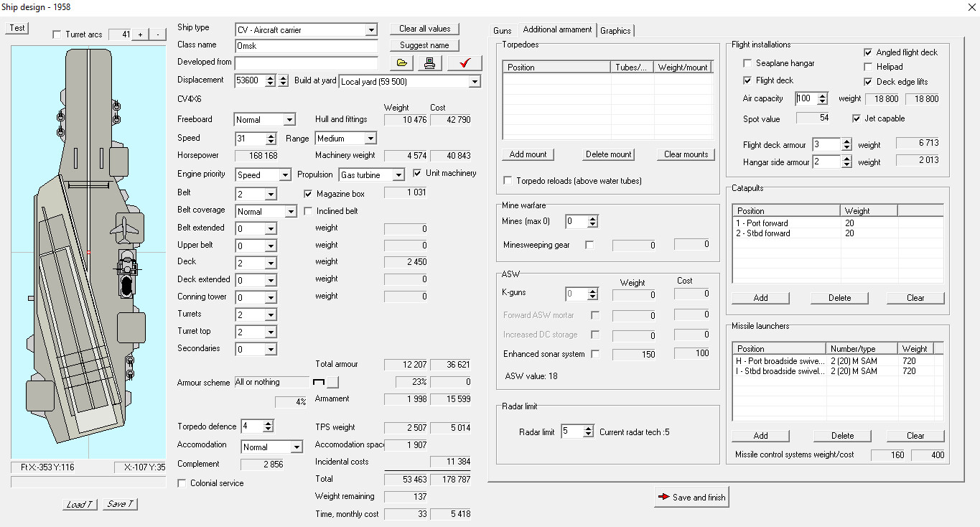Switch to the Guns tab
The width and height of the screenshot is (980, 527).
(x=503, y=30)
